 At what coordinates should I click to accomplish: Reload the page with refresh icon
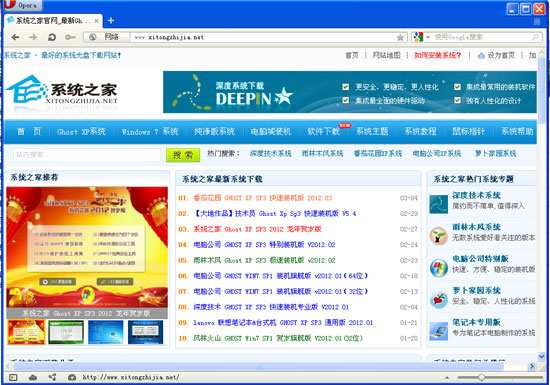(x=52, y=37)
